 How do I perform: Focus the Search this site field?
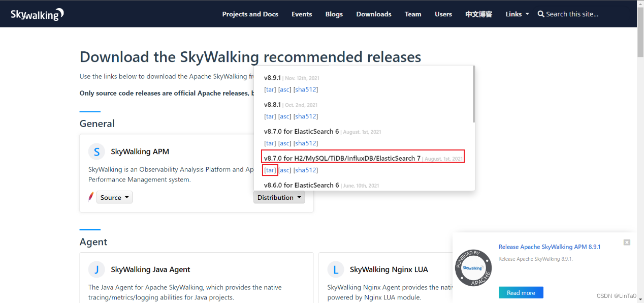[x=572, y=14]
